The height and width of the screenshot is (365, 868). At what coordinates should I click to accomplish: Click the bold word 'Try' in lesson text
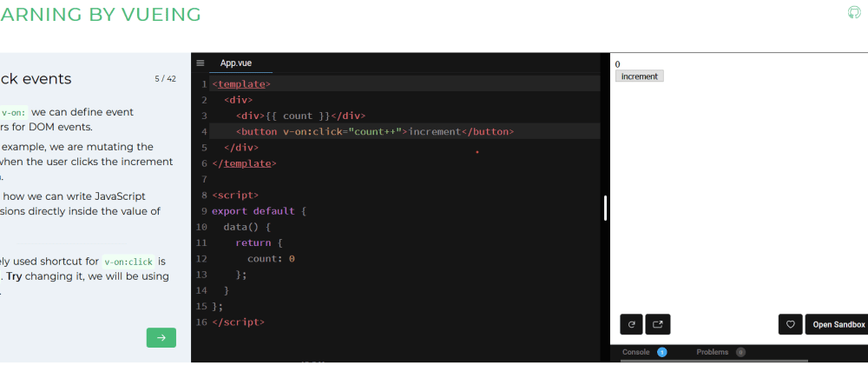tap(15, 276)
